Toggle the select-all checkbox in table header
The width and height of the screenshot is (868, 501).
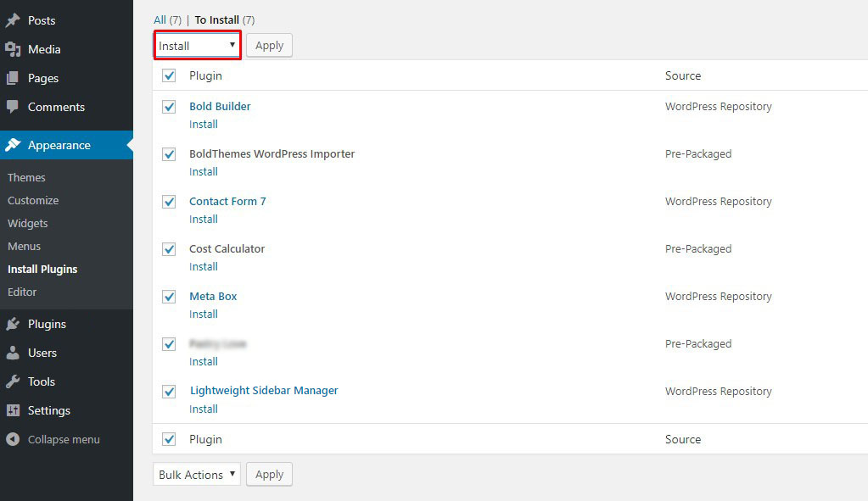pos(169,75)
